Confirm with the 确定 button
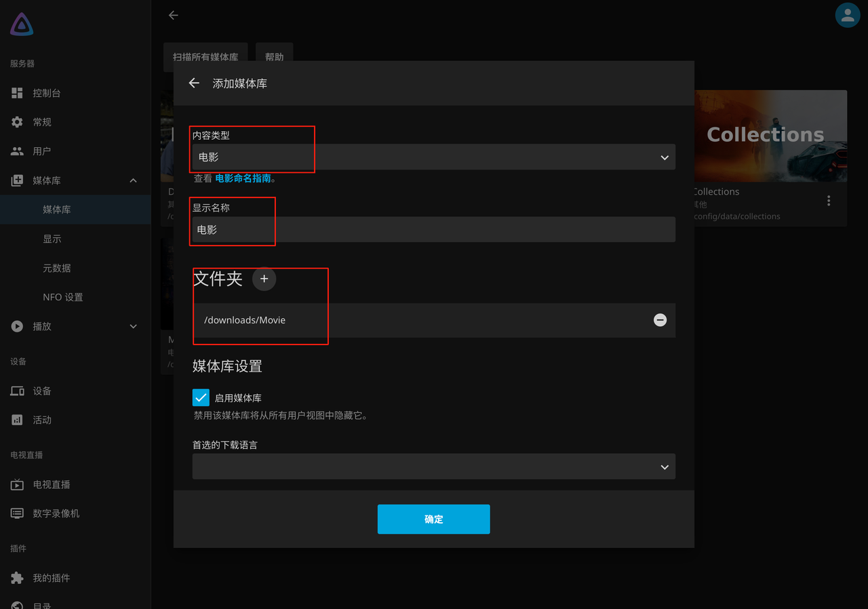 click(434, 519)
